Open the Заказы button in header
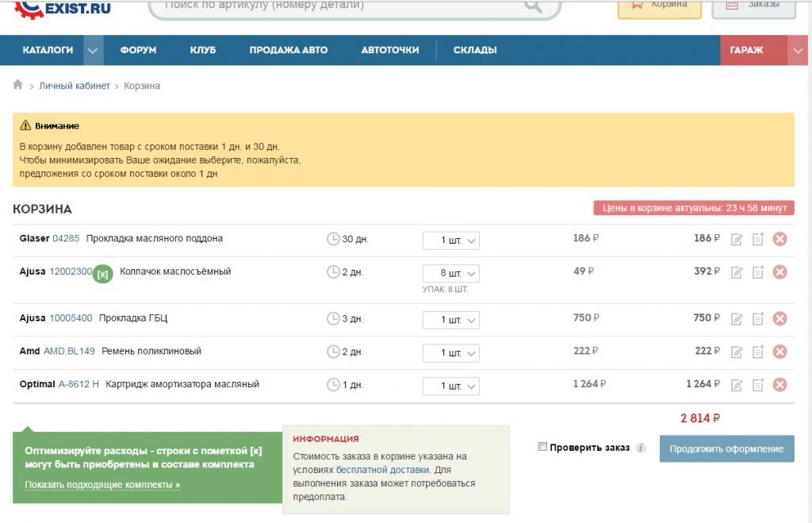Screen dimensions: 812x523 point(753,8)
